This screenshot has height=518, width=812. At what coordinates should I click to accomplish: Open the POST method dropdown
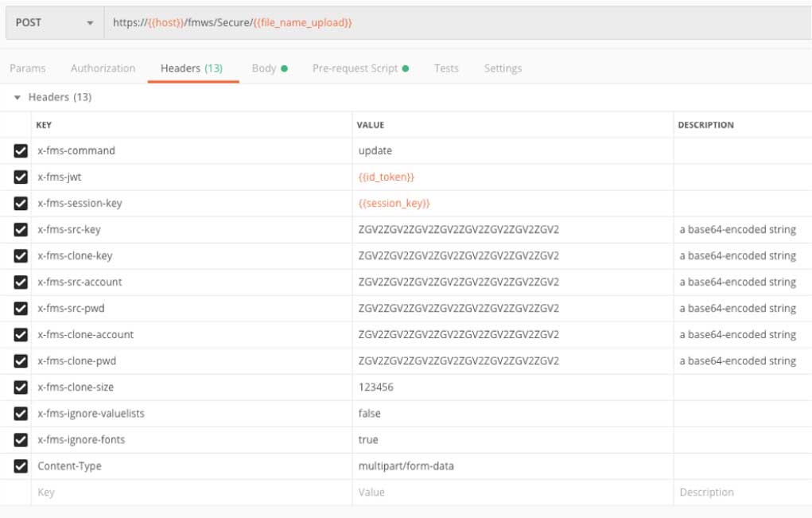click(54, 23)
